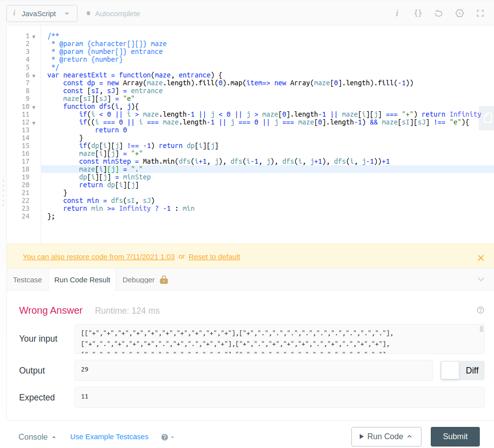The width and height of the screenshot is (494, 448).
Task: Click the Runtime: 124 ms text
Action: pos(127,311)
